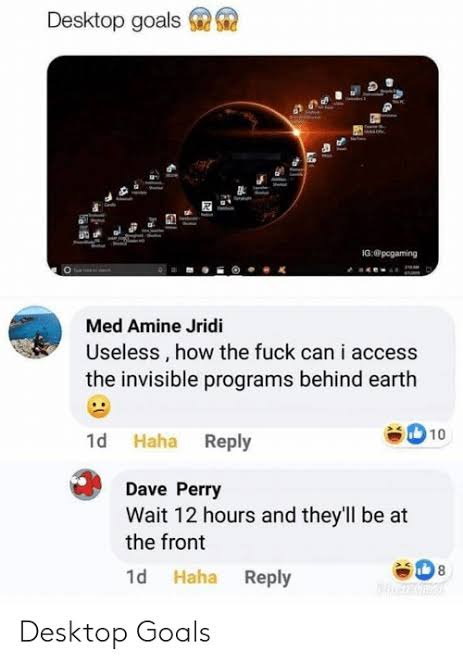Open the notification center icon in the taskbar

(x=428, y=269)
